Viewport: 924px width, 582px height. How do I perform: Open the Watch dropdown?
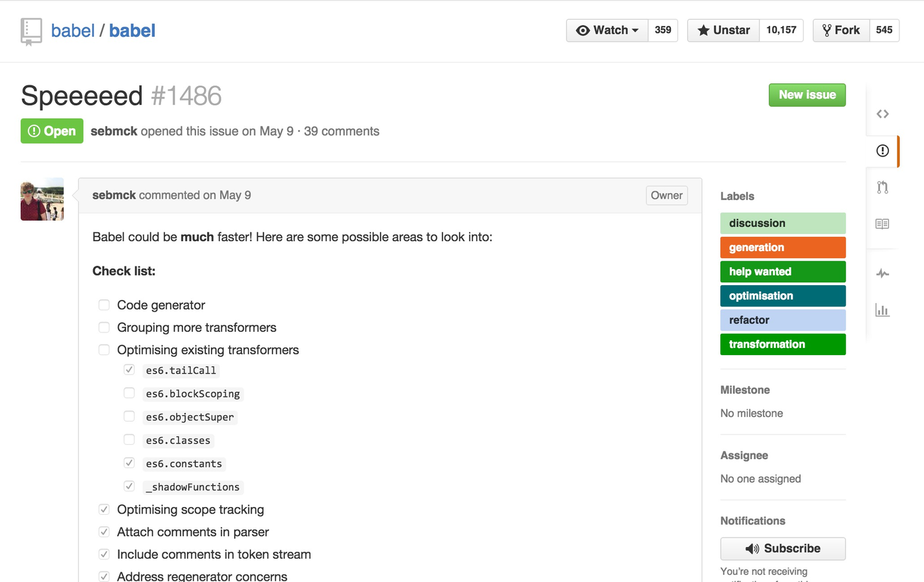pyautogui.click(x=607, y=30)
